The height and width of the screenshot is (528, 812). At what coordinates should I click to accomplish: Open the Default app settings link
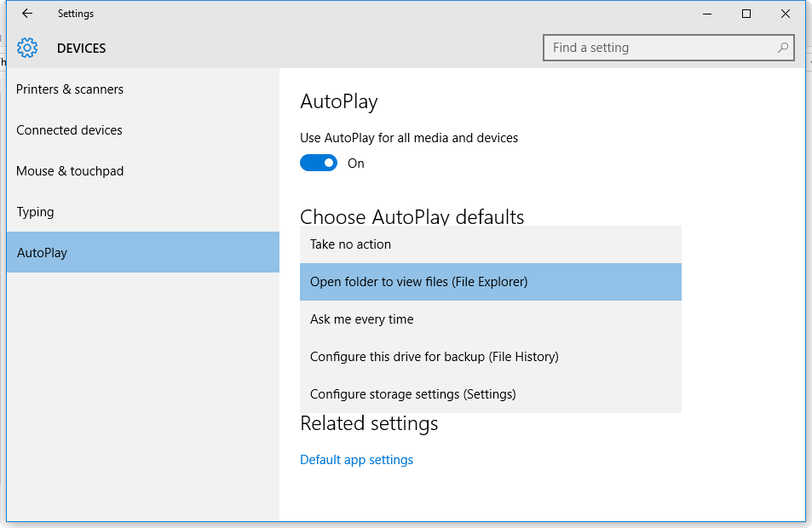pos(356,460)
